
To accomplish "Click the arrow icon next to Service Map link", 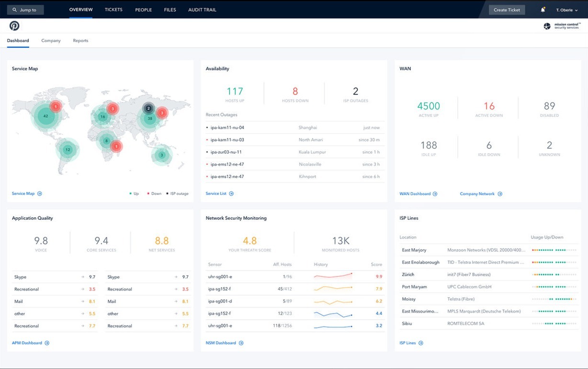I will point(40,194).
